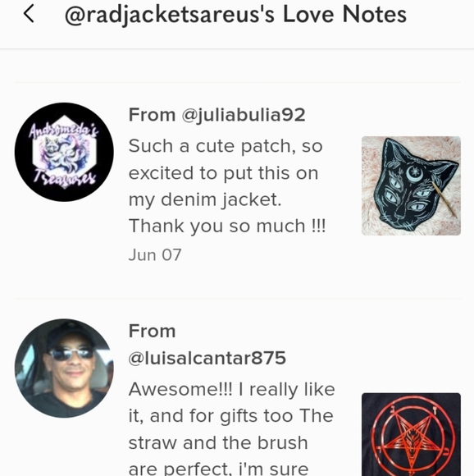Tap the 'straw and the brush' line
Image resolution: width=474 pixels, height=476 pixels.
(218, 442)
